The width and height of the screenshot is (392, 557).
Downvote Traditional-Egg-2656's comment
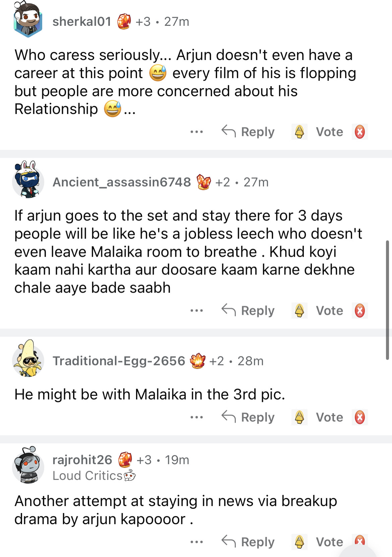point(360,417)
